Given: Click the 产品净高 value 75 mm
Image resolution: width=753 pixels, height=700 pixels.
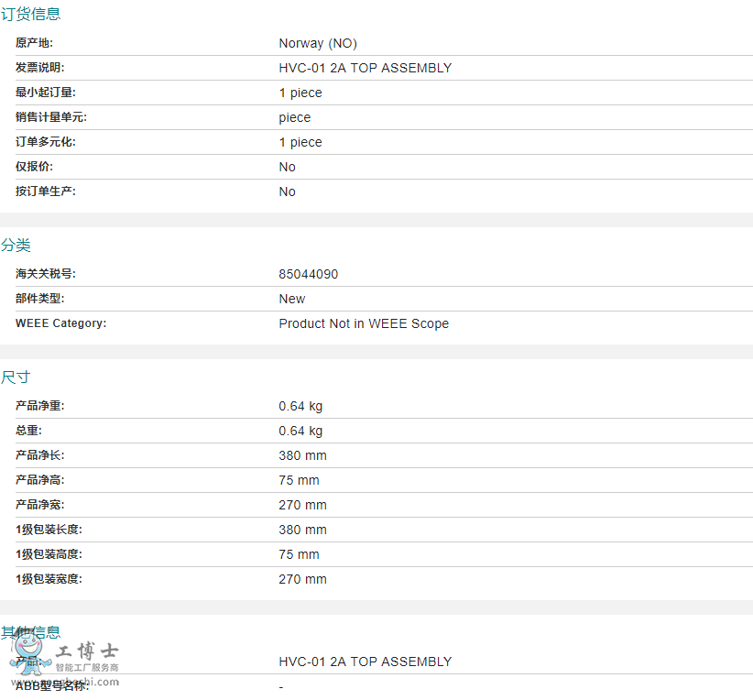Looking at the screenshot, I should coord(299,480).
